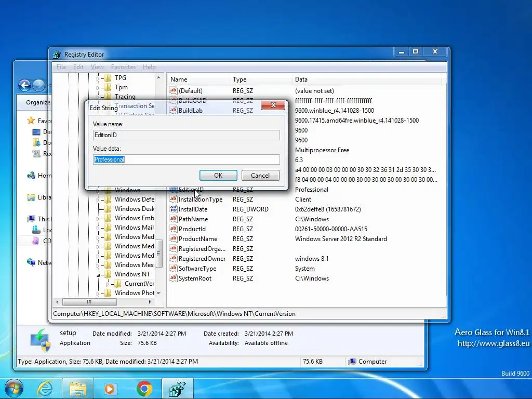Screen dimensions: 532x399
Task: Click the TPG folder icon in tree
Action: tap(108, 78)
